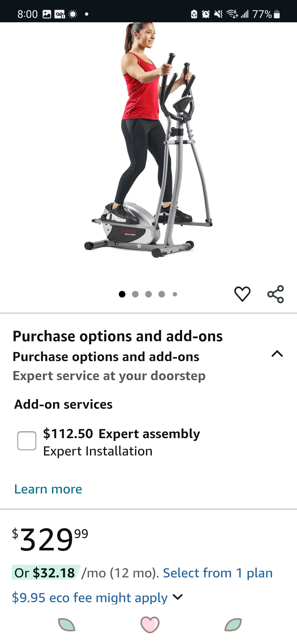The width and height of the screenshot is (297, 644).
Task: Open $9.95 eco fee might apply
Action: coord(90,597)
